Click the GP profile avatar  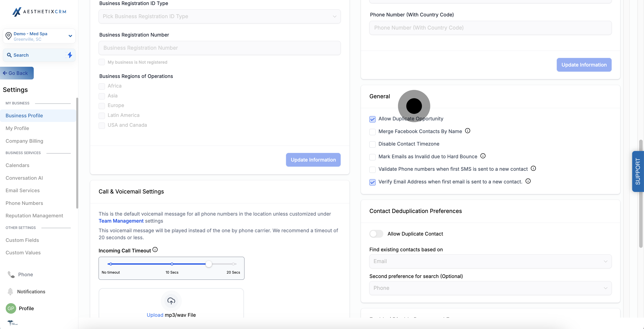pyautogui.click(x=11, y=308)
